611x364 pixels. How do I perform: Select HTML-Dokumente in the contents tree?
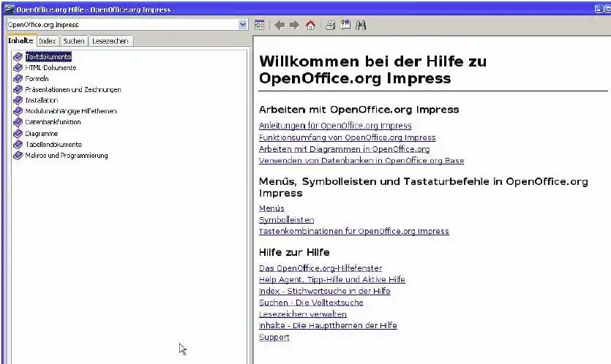click(x=50, y=68)
